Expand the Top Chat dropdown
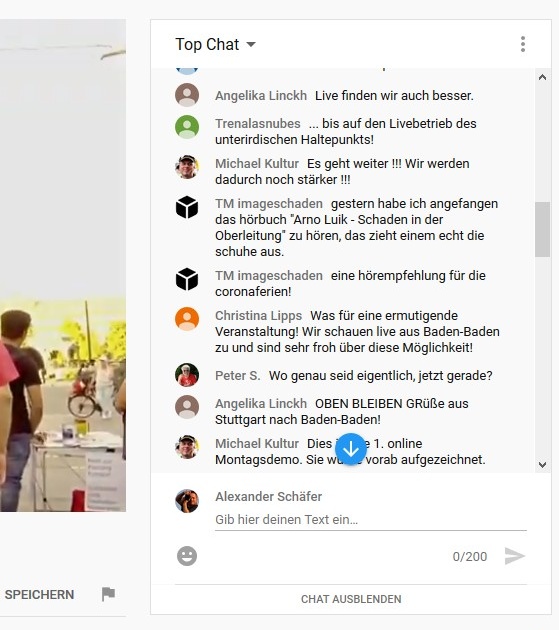The width and height of the screenshot is (559, 630). [215, 44]
